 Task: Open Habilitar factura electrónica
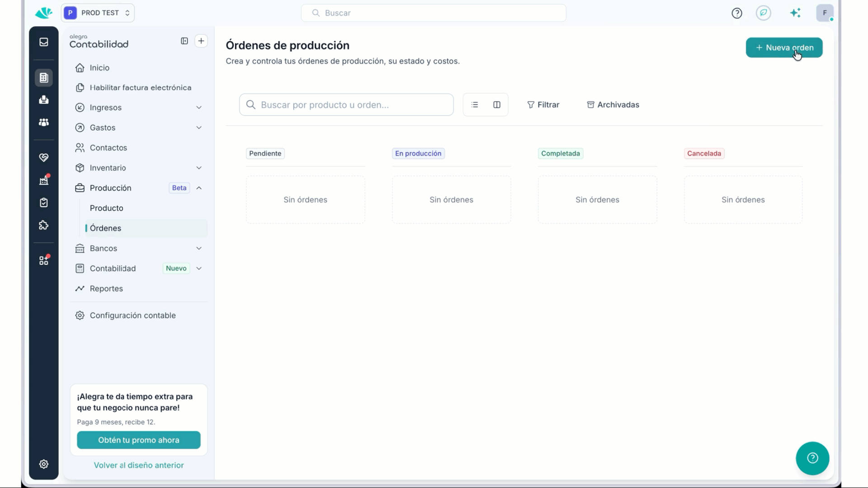[139, 88]
